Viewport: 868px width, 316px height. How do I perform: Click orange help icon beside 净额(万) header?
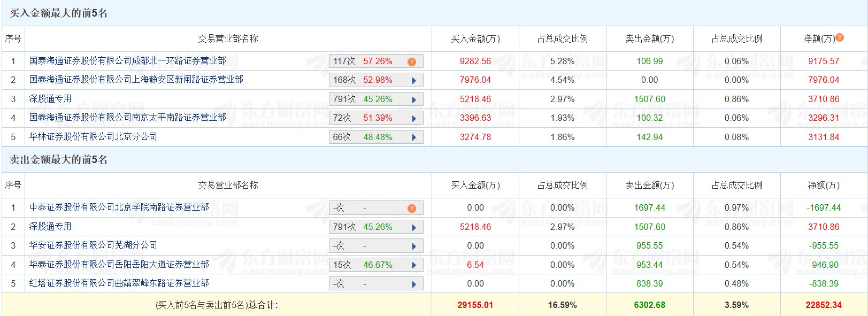840,37
